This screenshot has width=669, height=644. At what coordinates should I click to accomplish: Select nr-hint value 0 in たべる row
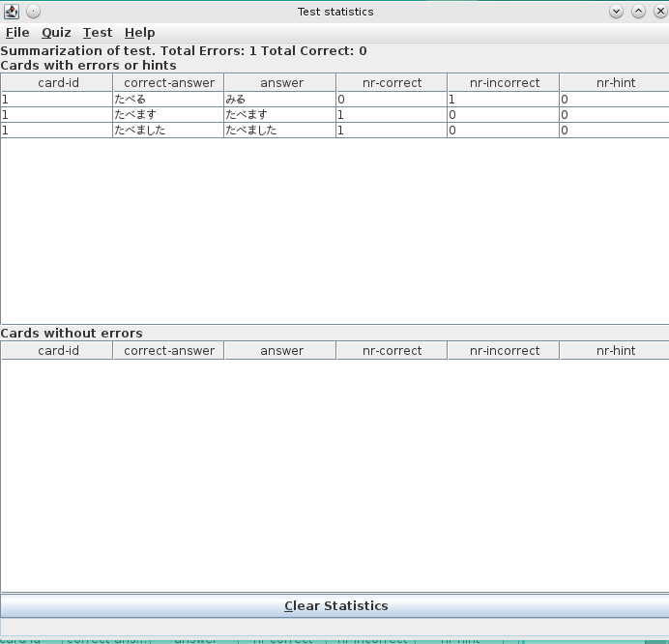(x=615, y=99)
